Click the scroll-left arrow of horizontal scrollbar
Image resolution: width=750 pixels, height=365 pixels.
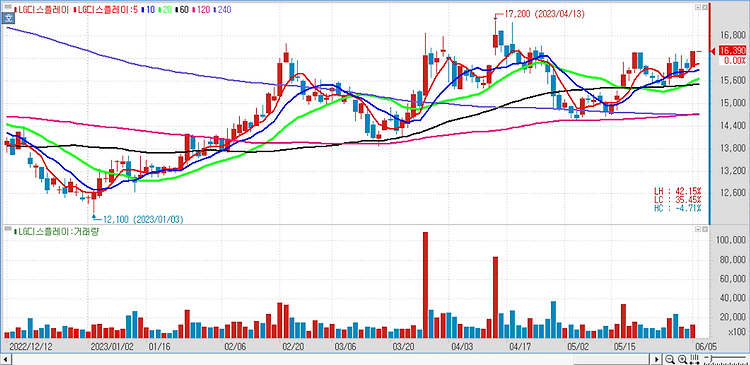tap(6, 359)
